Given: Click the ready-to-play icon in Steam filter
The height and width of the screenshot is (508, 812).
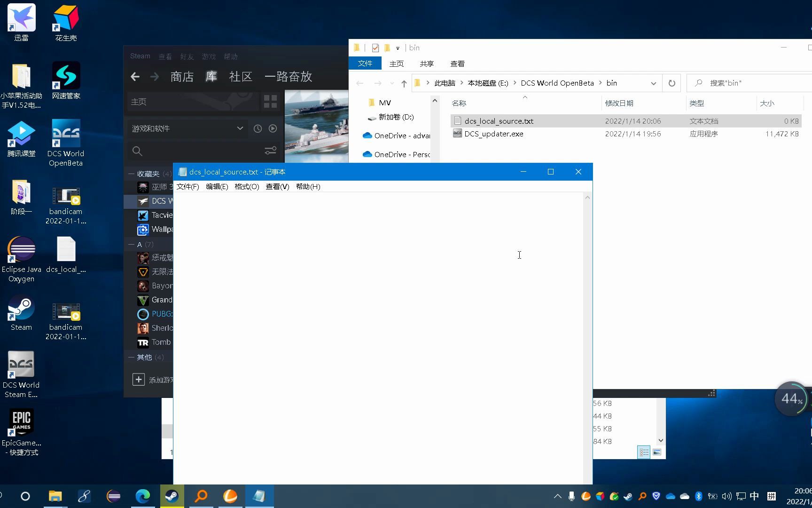Looking at the screenshot, I should (273, 128).
